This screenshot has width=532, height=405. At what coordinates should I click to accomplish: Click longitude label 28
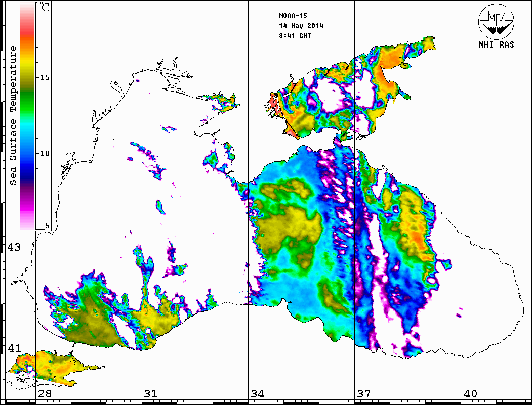(x=45, y=393)
